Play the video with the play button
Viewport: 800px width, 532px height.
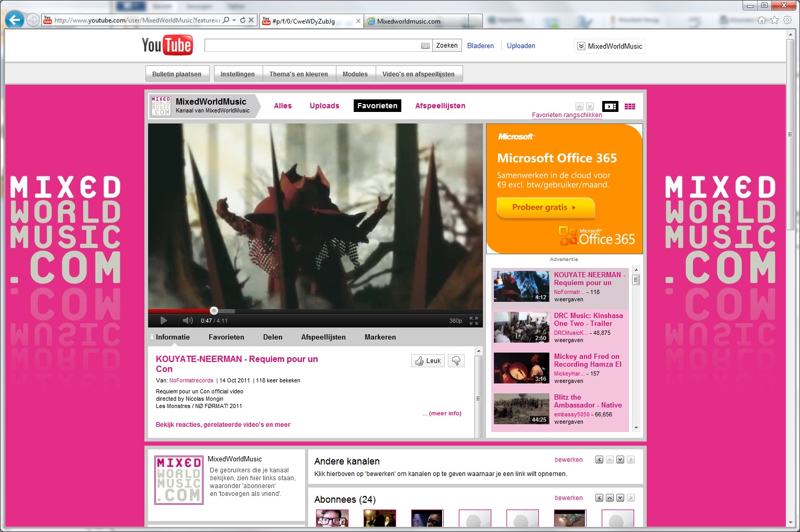[163, 321]
